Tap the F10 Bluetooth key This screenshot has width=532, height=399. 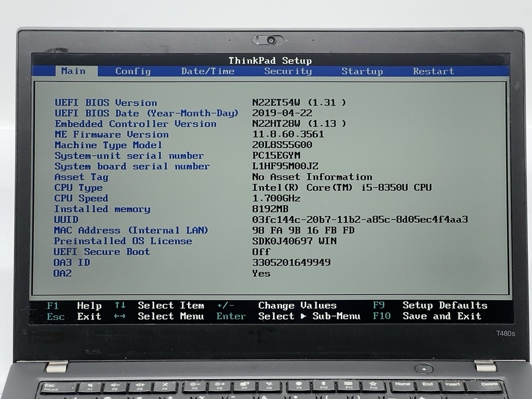click(324, 386)
